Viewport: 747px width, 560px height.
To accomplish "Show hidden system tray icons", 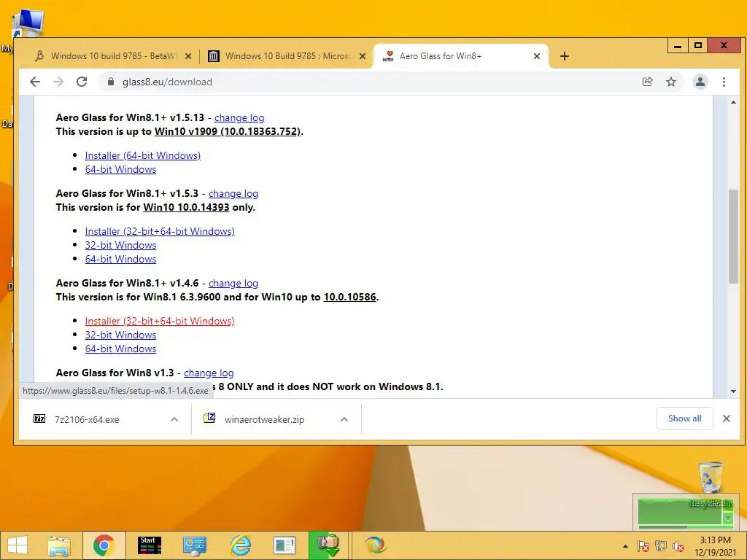I will click(x=625, y=546).
